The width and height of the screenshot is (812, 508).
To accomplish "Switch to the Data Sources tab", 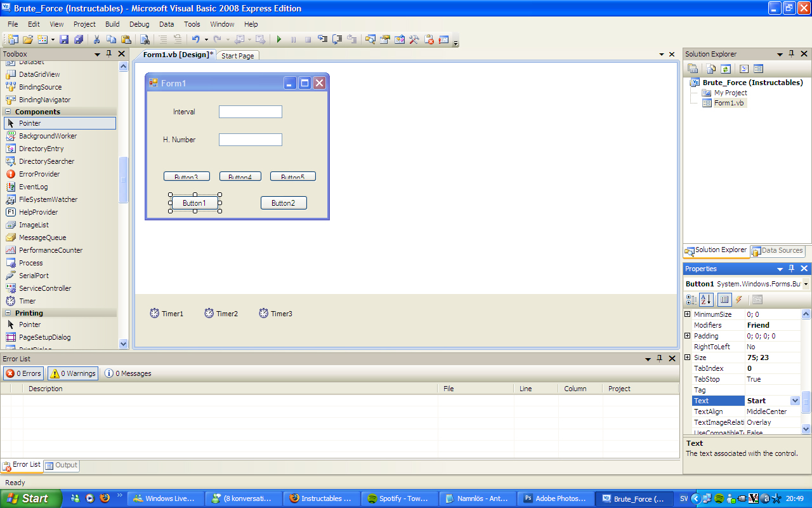I will (x=777, y=250).
